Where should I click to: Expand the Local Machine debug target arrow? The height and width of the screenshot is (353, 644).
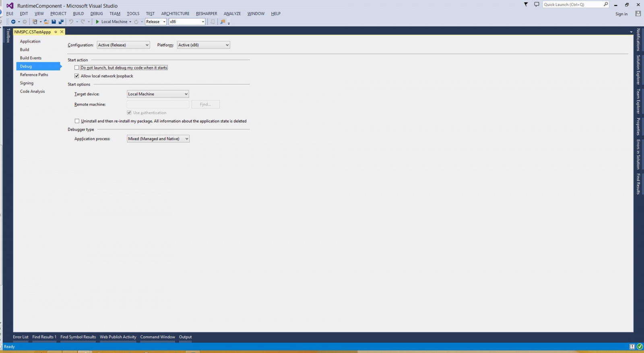coord(130,22)
